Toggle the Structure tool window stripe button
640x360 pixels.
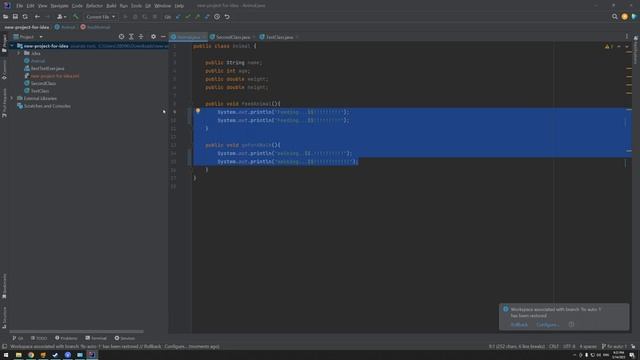[4, 318]
